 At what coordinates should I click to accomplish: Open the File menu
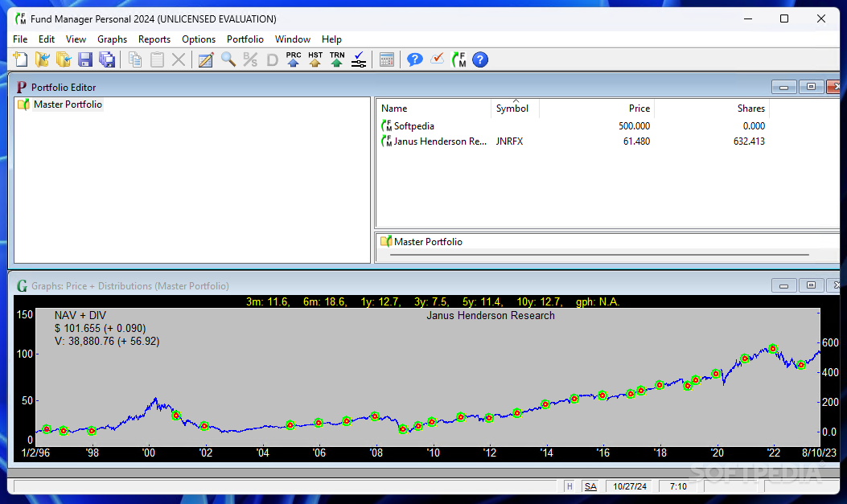pyautogui.click(x=20, y=39)
